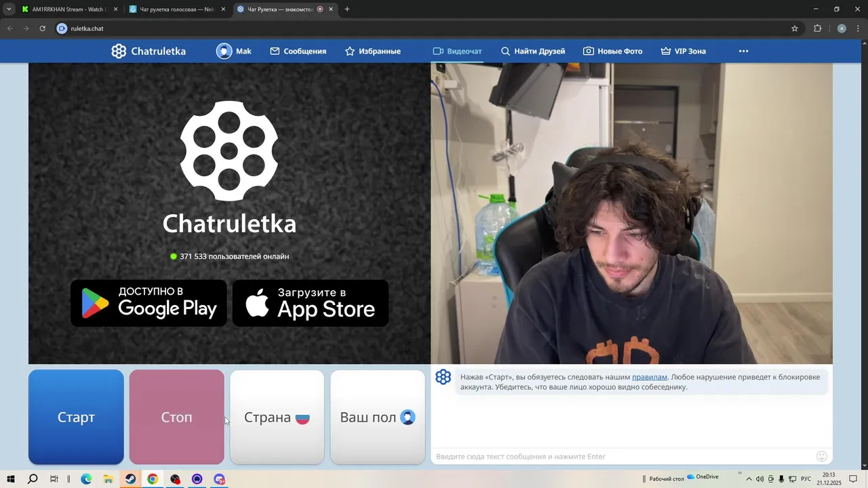This screenshot has width=868, height=488.
Task: Bookmark this page with the star
Action: coord(795,28)
